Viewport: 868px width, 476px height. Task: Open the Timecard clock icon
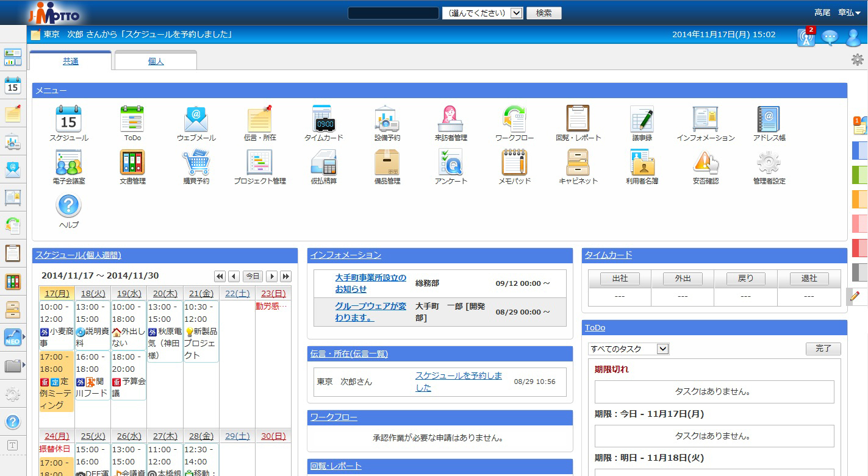tap(323, 119)
